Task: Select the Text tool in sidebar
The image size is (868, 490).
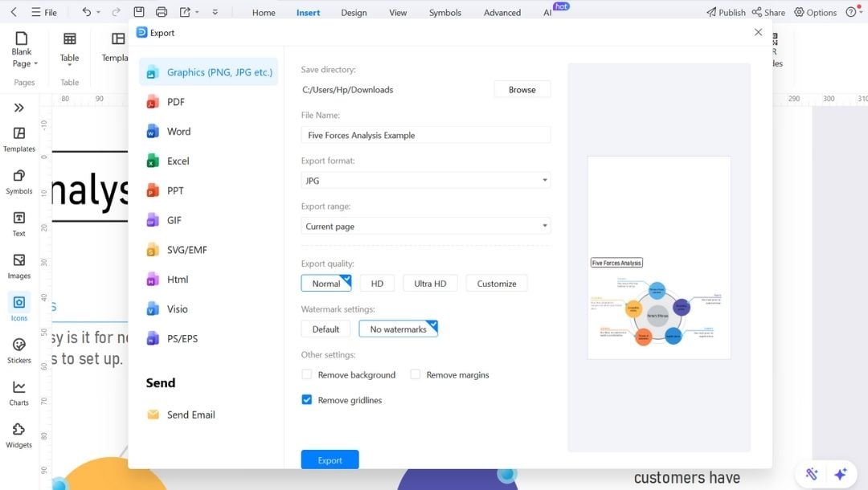Action: (18, 224)
